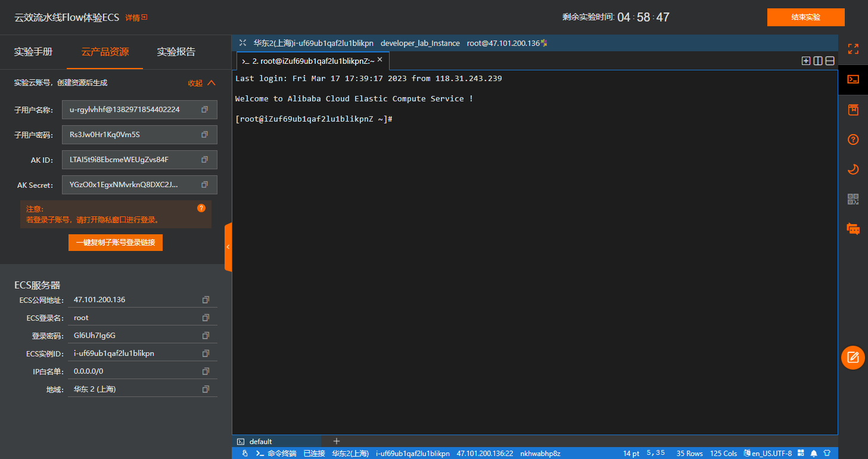Click the nkhwabhp8z status entry

click(540, 454)
